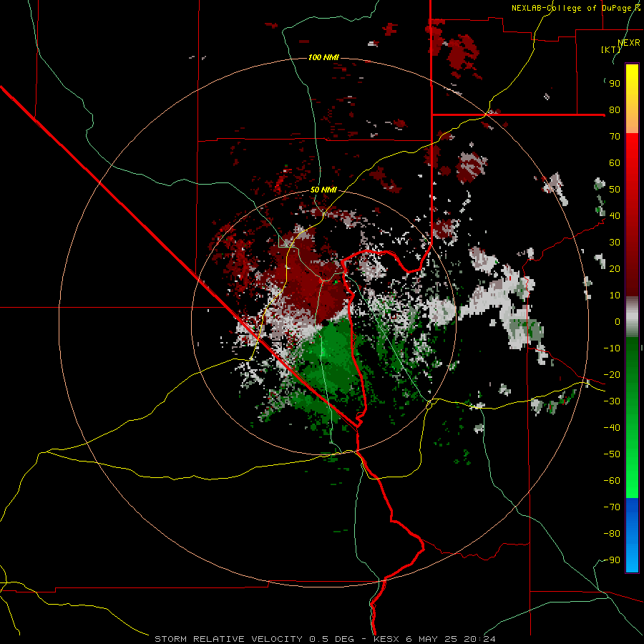Viewport: 644px width, 644px height.
Task: Click the 100 NMI range ring label
Action: click(x=323, y=57)
